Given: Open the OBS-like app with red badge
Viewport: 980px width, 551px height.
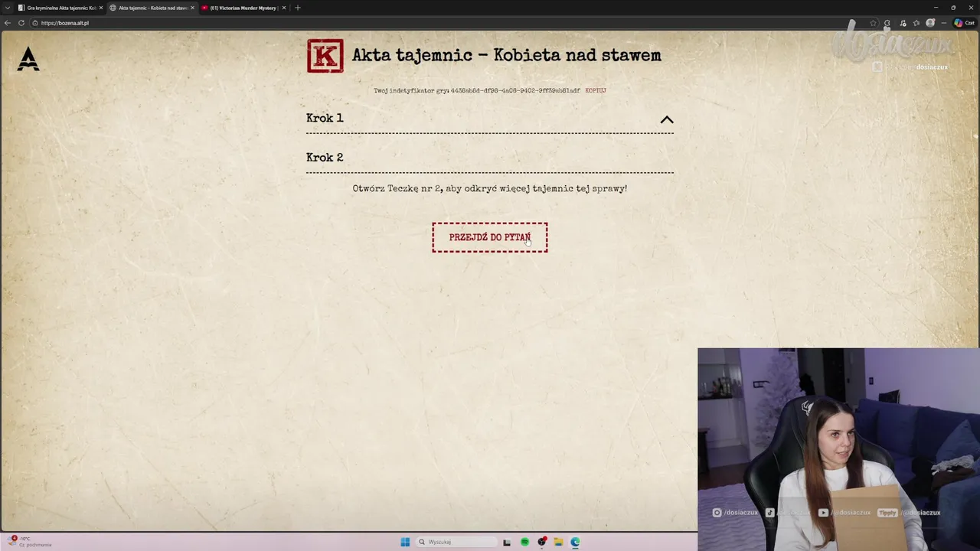Looking at the screenshot, I should tap(542, 542).
